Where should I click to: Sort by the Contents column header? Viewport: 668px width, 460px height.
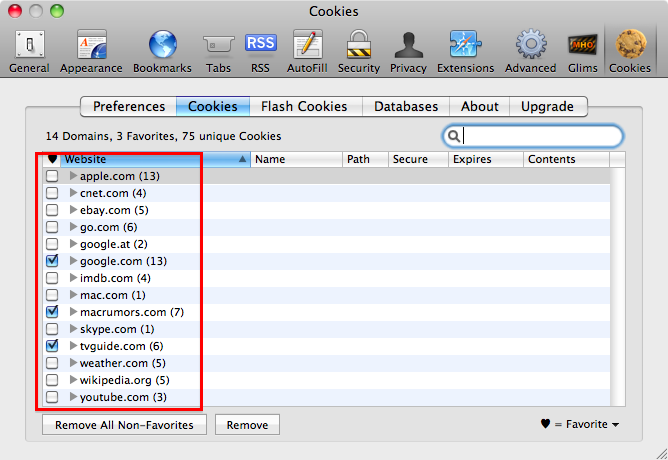567,159
